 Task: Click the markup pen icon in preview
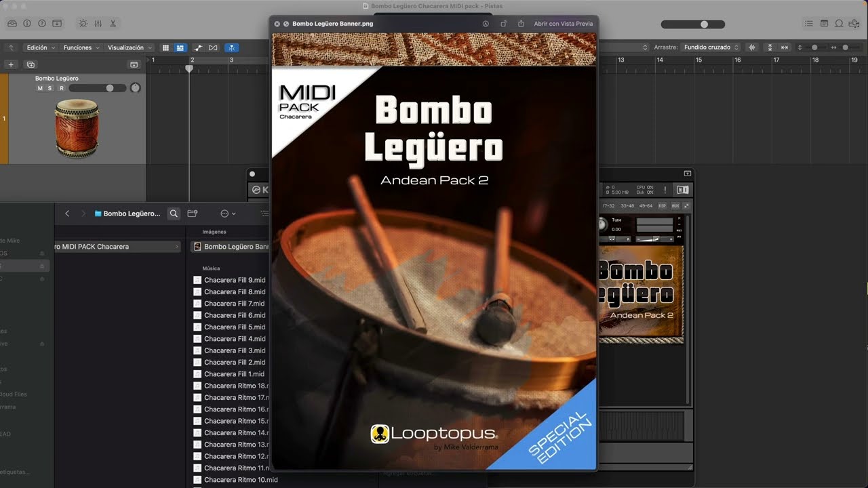coord(486,24)
